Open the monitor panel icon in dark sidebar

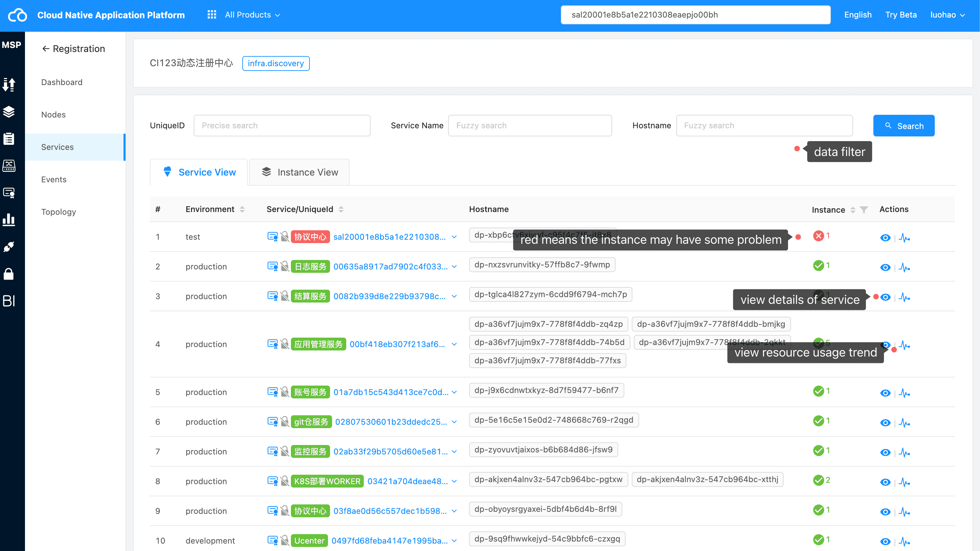[9, 166]
